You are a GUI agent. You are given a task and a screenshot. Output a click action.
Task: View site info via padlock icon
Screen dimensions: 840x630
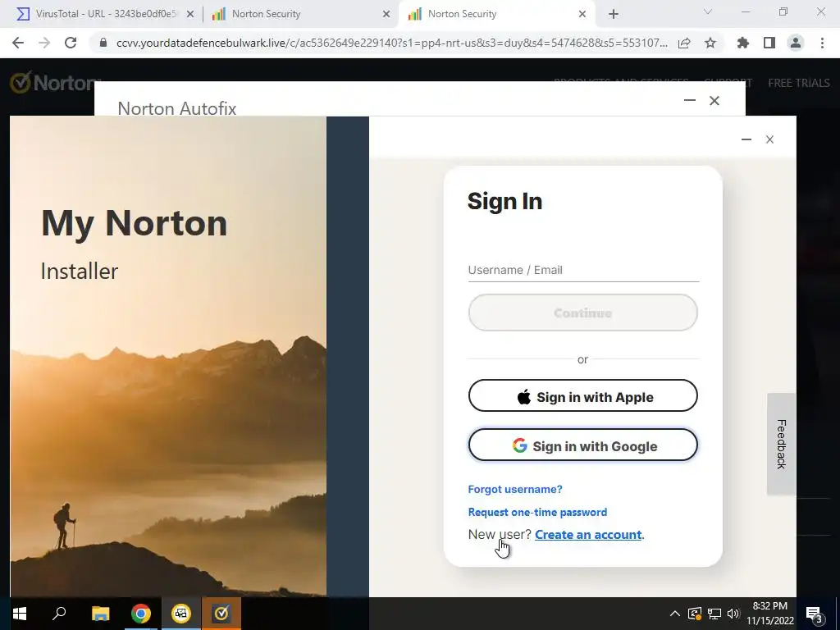(x=103, y=43)
